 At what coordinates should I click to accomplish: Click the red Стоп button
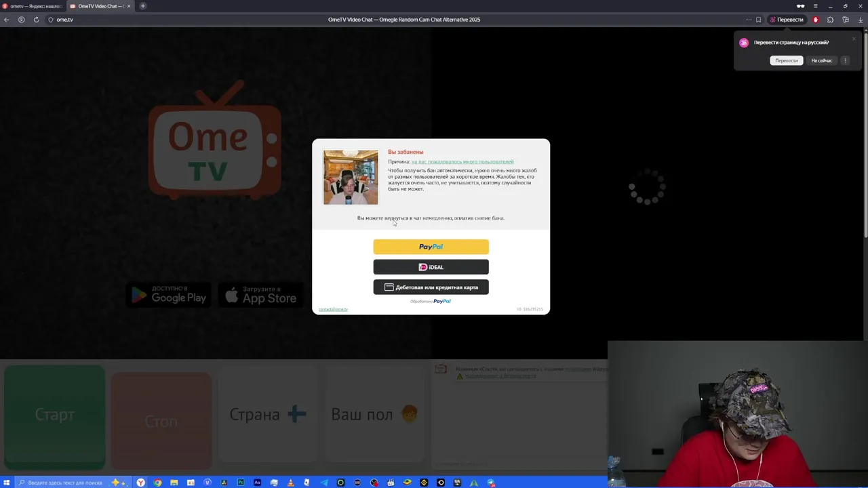[161, 421]
